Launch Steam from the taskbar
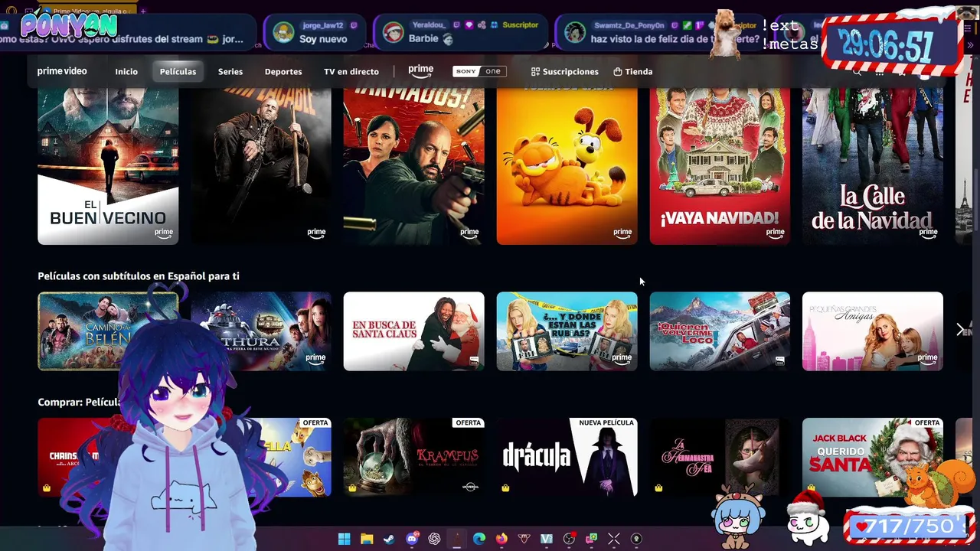 pyautogui.click(x=389, y=539)
